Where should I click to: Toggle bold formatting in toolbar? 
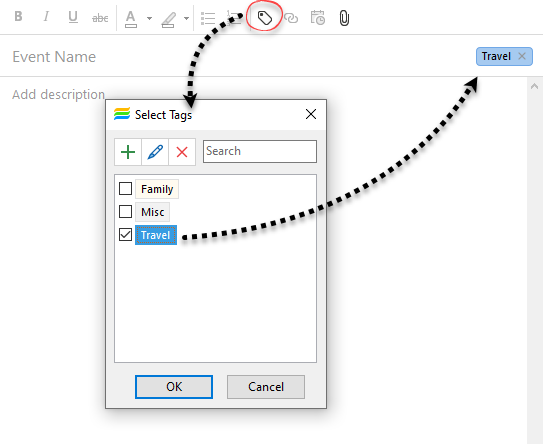tap(18, 17)
